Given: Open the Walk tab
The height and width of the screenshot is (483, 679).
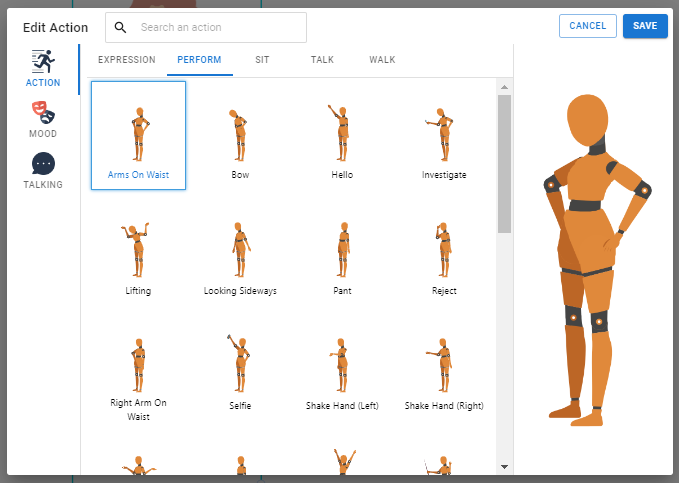Looking at the screenshot, I should point(382,60).
